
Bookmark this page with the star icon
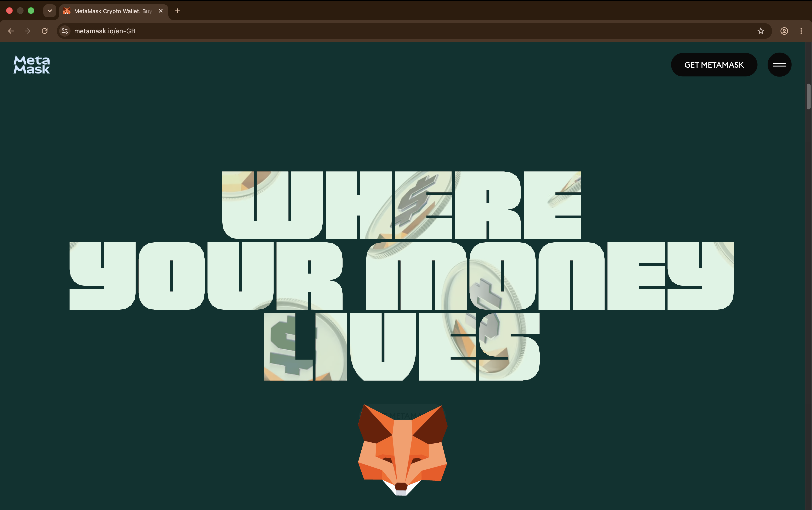[761, 31]
